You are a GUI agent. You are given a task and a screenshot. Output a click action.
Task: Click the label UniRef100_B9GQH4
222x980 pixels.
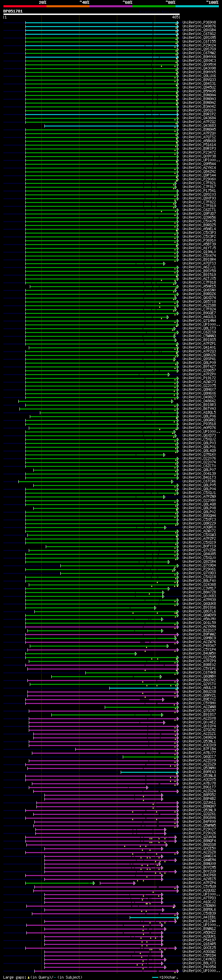point(199,516)
